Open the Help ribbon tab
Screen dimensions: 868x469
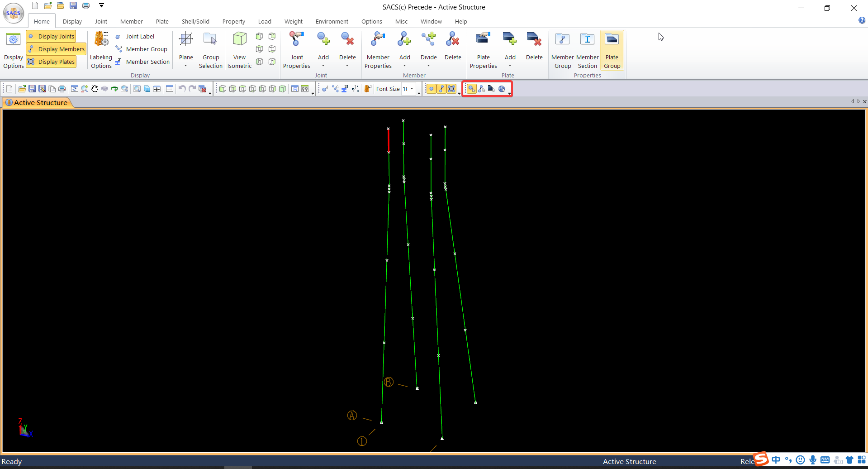(x=461, y=21)
